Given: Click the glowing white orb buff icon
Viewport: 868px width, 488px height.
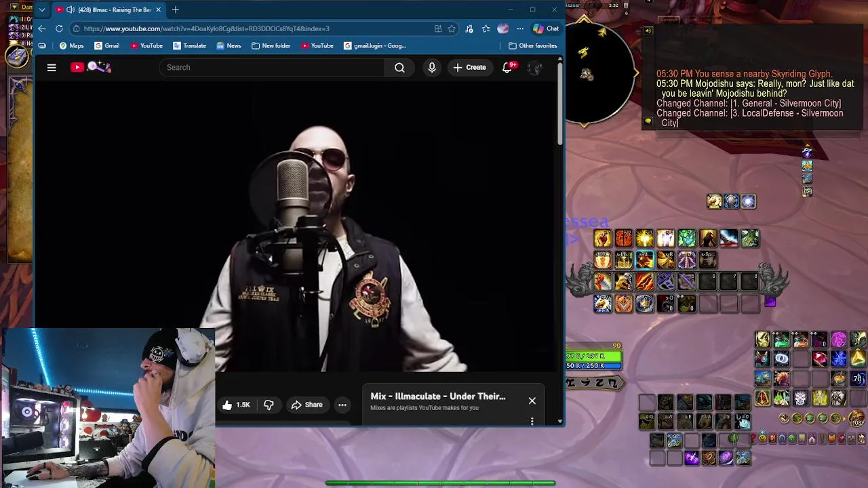Looking at the screenshot, I should (x=748, y=201).
